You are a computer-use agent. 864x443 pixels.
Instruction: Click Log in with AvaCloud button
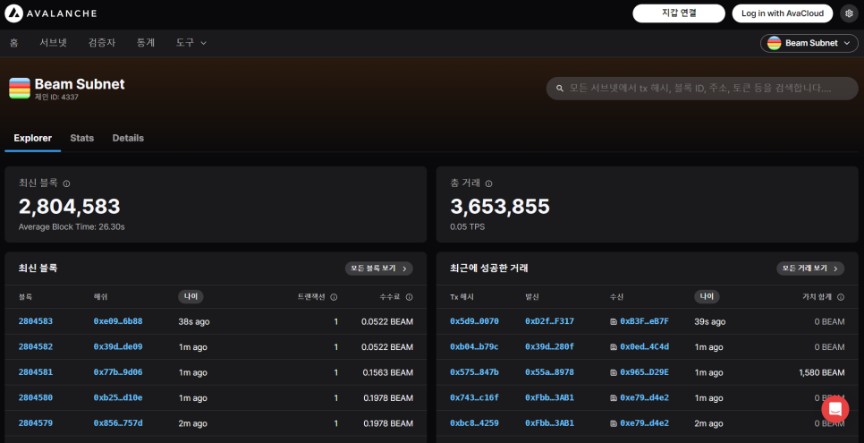(x=782, y=13)
